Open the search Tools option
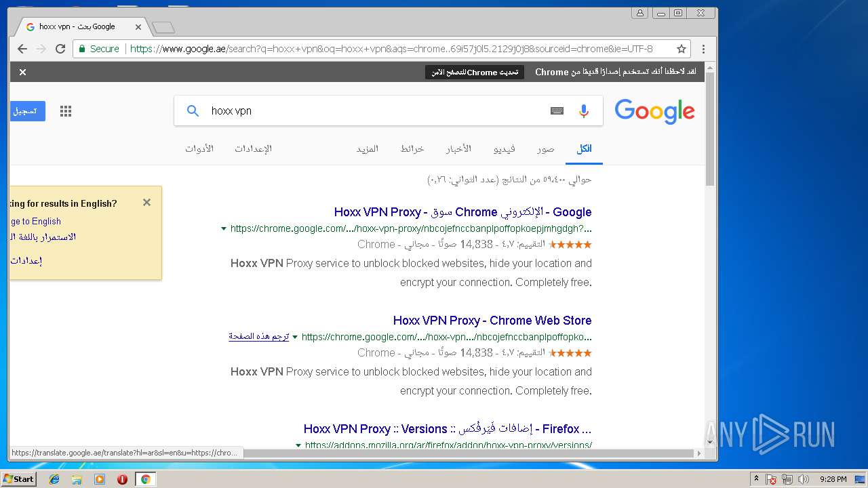This screenshot has height=488, width=868. [199, 148]
